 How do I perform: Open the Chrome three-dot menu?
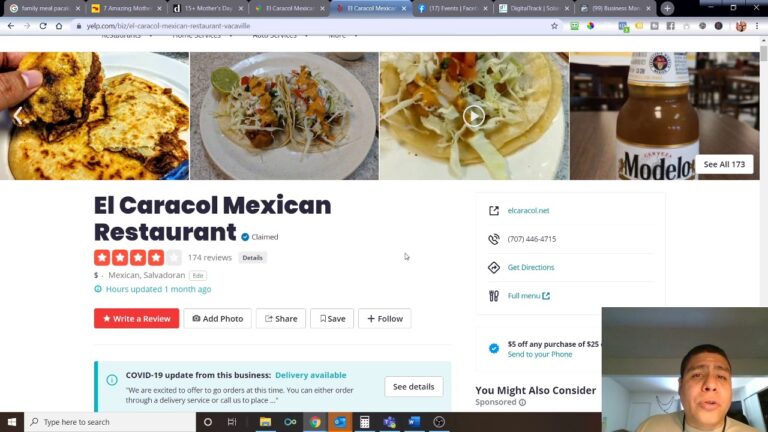tap(757, 26)
